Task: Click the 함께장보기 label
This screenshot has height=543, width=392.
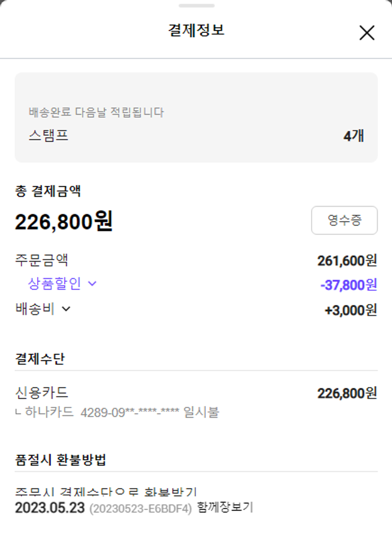Action: point(225,507)
